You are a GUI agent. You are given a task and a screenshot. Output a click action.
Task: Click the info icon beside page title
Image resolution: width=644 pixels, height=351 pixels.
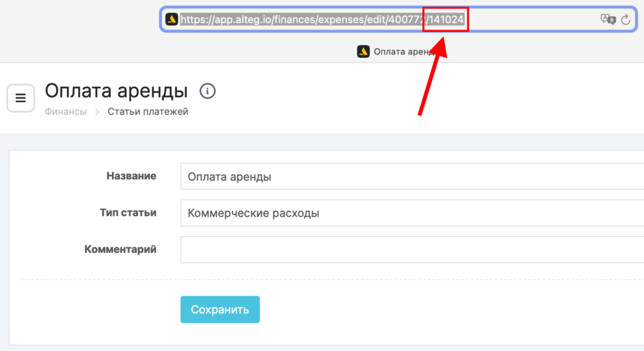pos(208,91)
